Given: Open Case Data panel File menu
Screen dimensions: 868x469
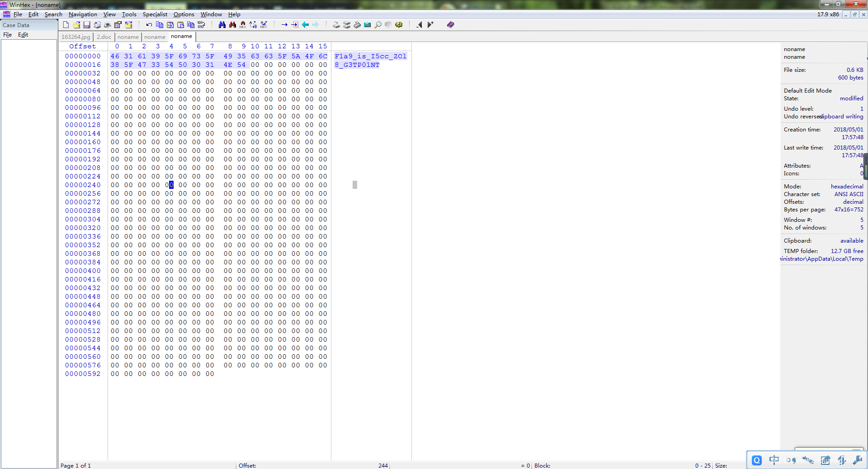Looking at the screenshot, I should (x=8, y=35).
